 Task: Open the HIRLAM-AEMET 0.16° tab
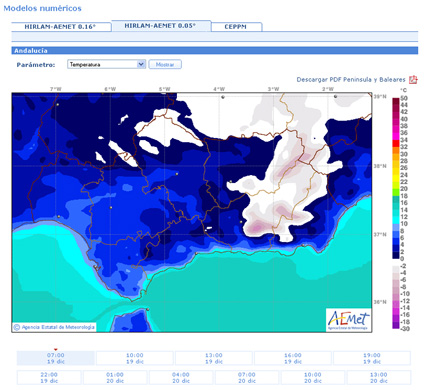[61, 27]
